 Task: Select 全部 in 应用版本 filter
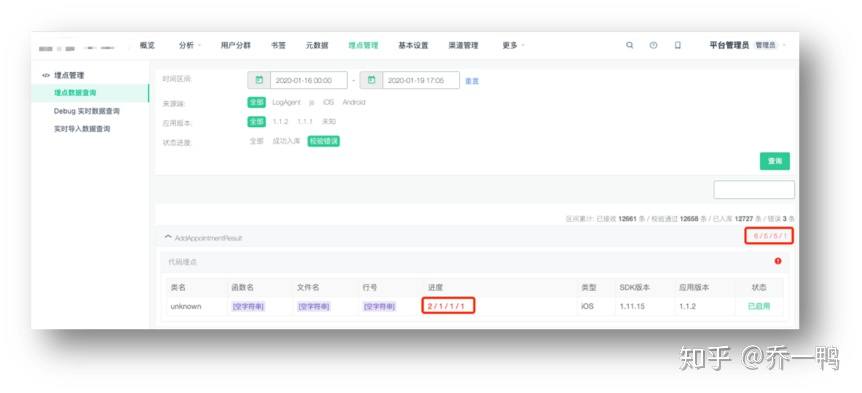point(257,121)
